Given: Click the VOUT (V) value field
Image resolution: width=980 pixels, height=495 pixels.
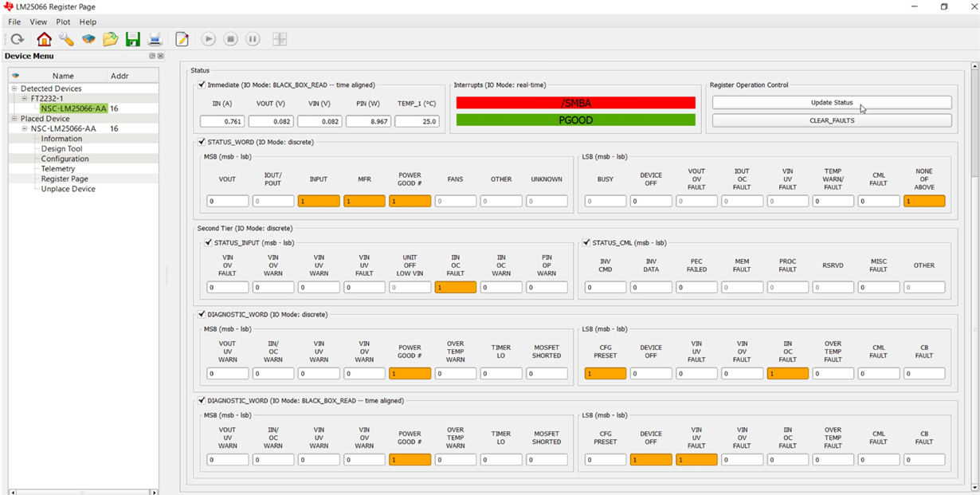Looking at the screenshot, I should coord(271,121).
